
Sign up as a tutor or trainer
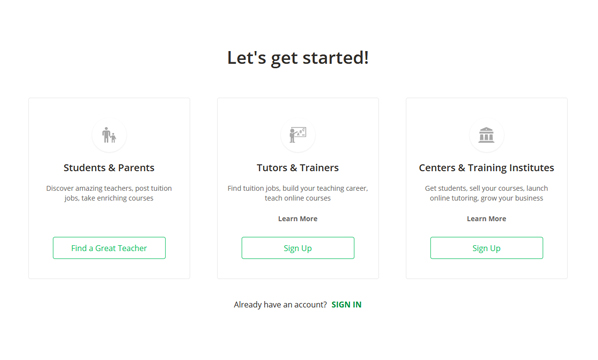click(x=298, y=248)
